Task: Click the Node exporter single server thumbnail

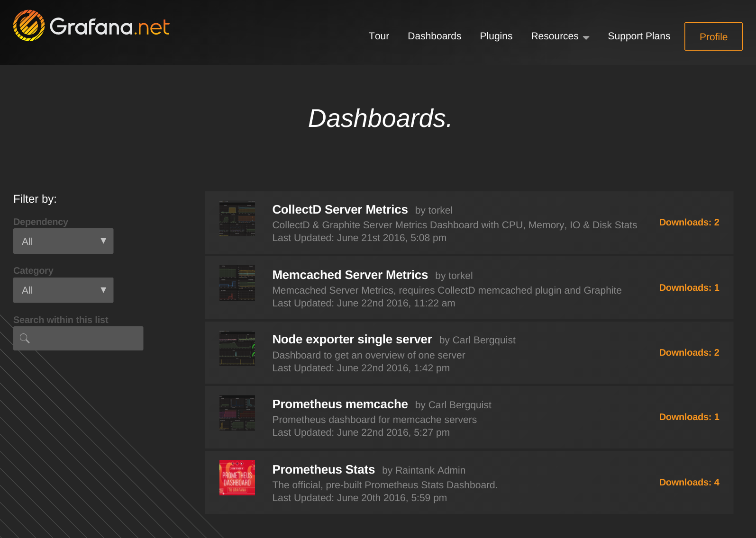Action: [237, 348]
